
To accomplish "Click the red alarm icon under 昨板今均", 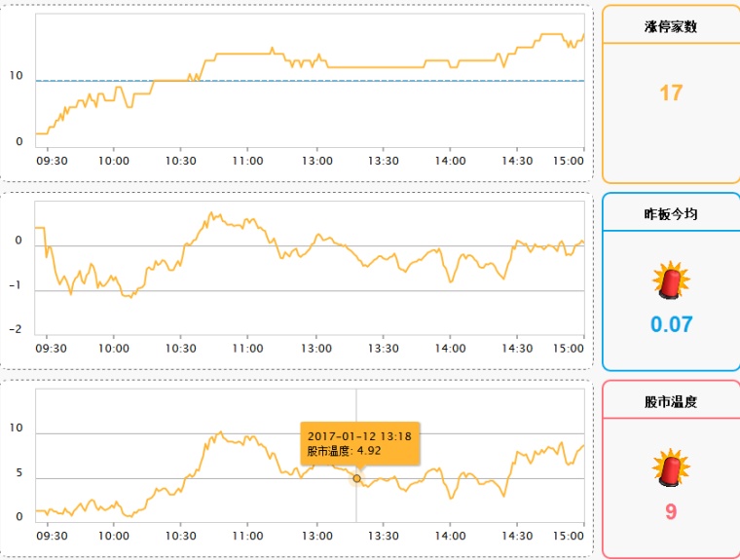I will tap(671, 280).
